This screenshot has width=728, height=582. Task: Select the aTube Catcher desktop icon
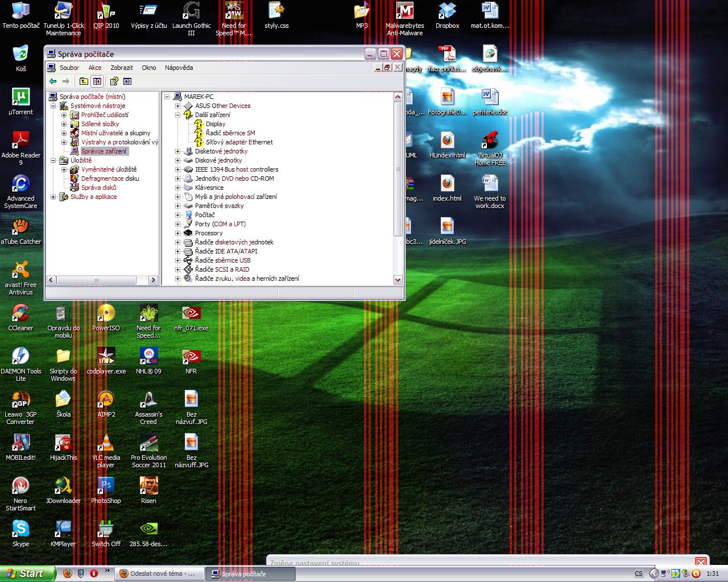pyautogui.click(x=20, y=231)
